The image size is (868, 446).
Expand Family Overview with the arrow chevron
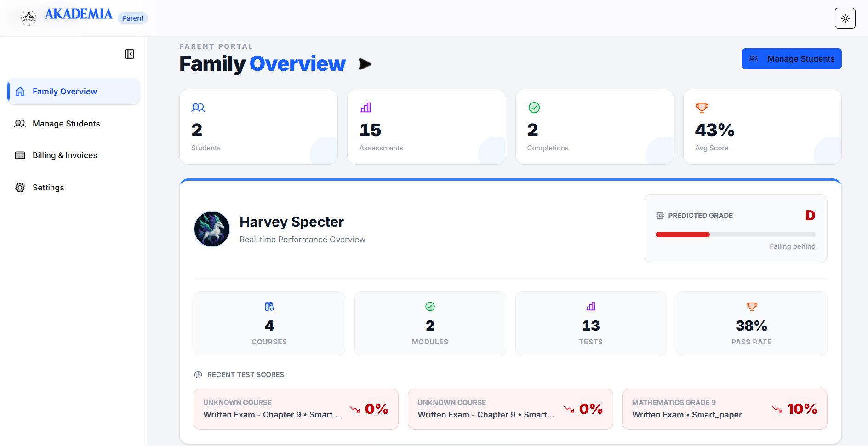coord(365,64)
